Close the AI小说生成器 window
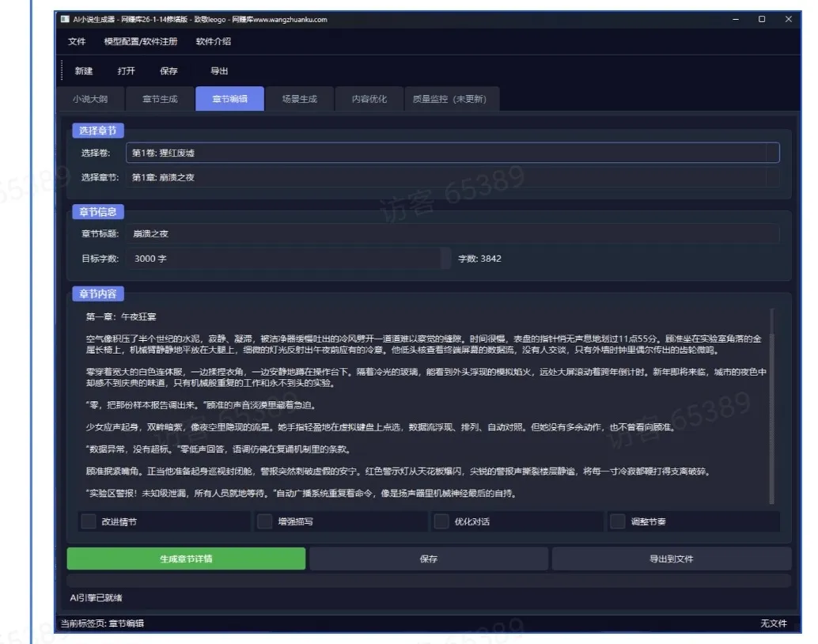Viewport: 818px width, 644px height. [x=788, y=19]
